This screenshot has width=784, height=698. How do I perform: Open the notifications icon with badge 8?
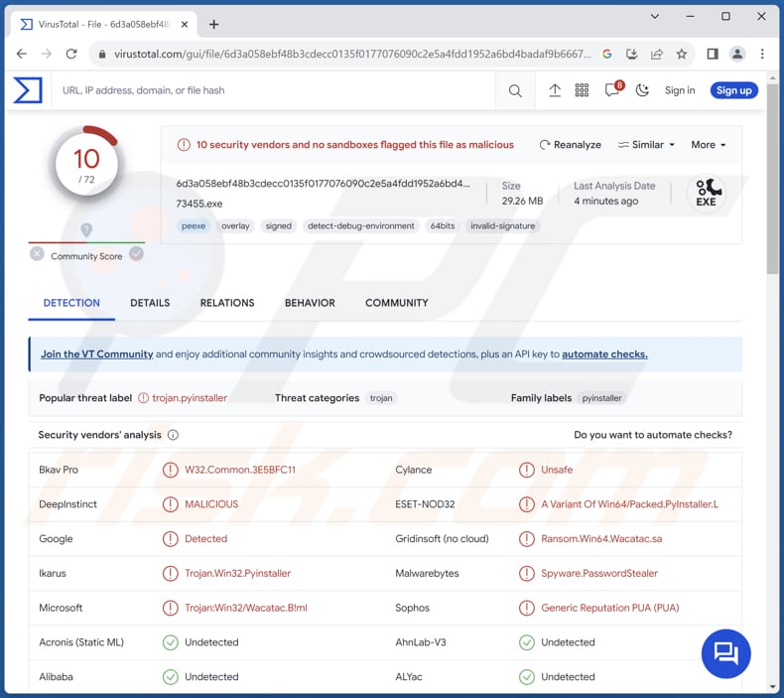tap(613, 90)
